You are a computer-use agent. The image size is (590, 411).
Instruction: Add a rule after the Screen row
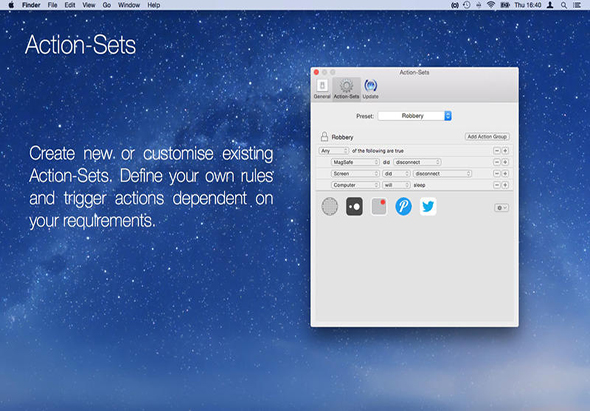(505, 174)
